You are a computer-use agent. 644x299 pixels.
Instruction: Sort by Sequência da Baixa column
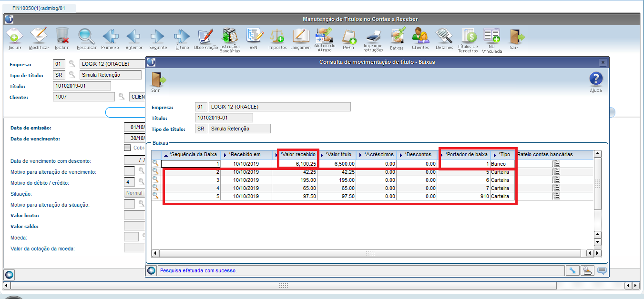[x=191, y=155]
